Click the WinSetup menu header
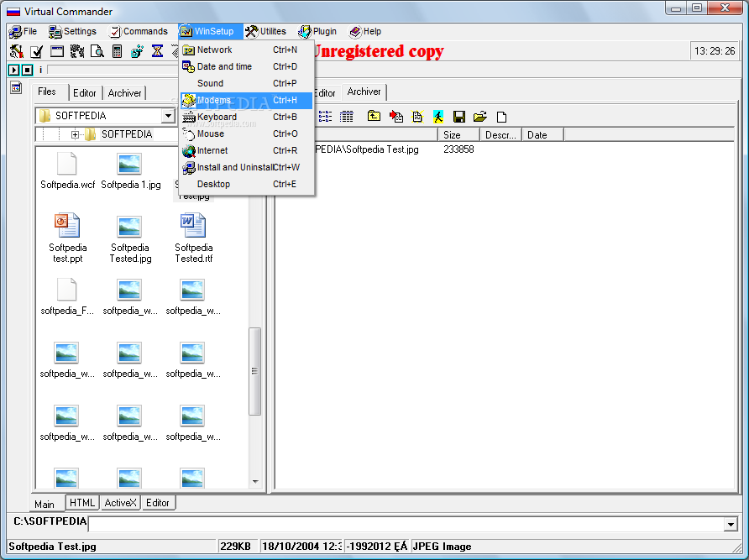Viewport: 749px width, 560px height. [x=211, y=32]
